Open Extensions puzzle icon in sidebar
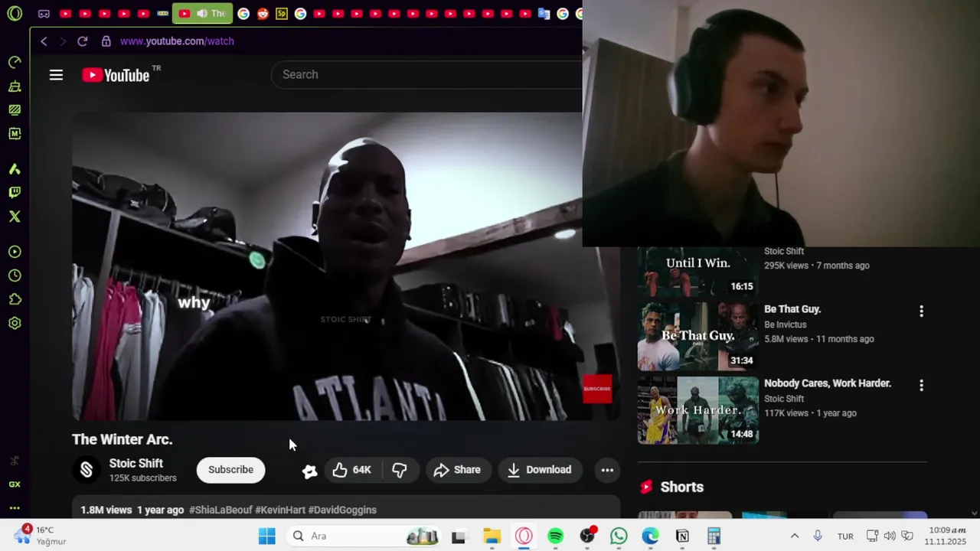The width and height of the screenshot is (980, 551). (15, 299)
